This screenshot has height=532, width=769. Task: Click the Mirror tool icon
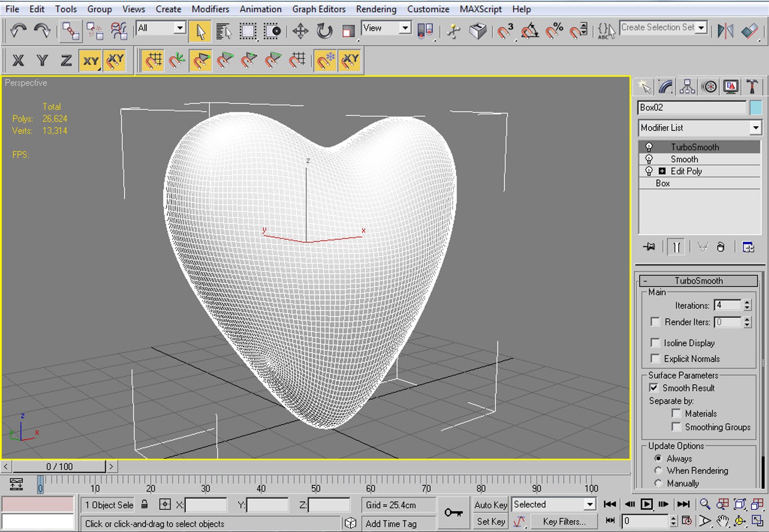tap(725, 31)
